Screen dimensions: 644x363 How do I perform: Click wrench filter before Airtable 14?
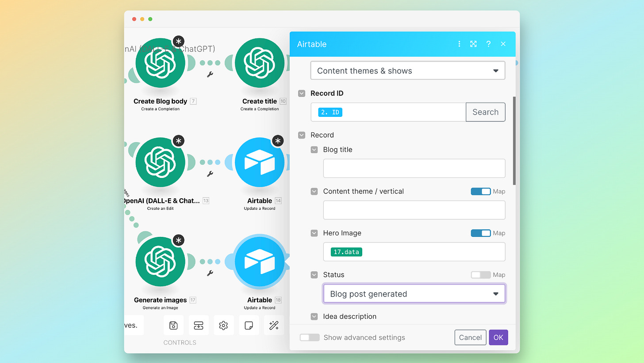pos(211,174)
